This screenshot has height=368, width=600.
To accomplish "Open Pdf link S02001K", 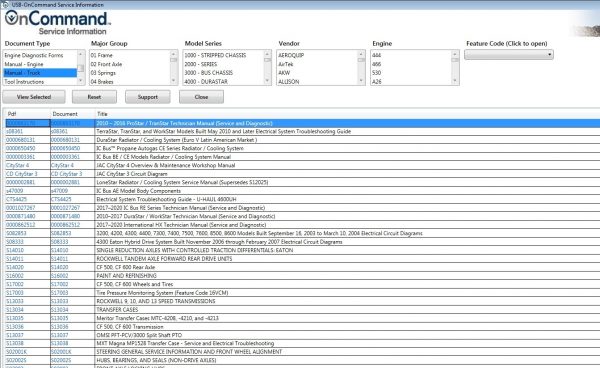I will (x=16, y=352).
